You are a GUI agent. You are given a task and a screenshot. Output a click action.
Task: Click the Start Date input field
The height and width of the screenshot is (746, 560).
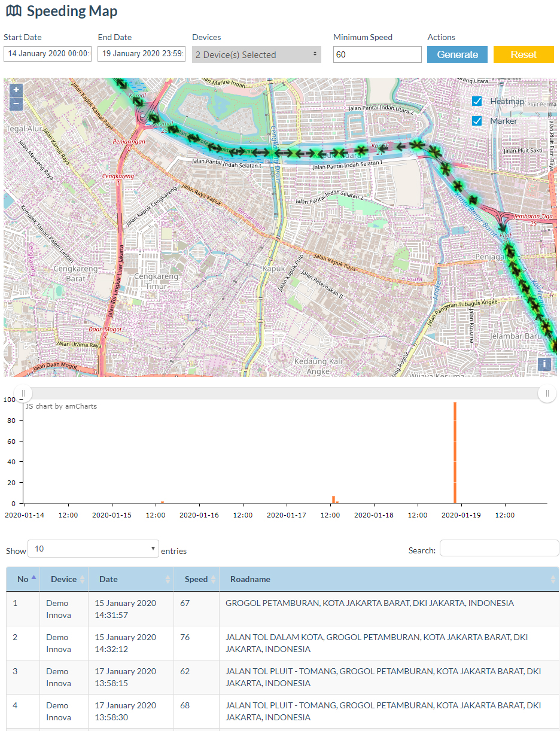47,54
